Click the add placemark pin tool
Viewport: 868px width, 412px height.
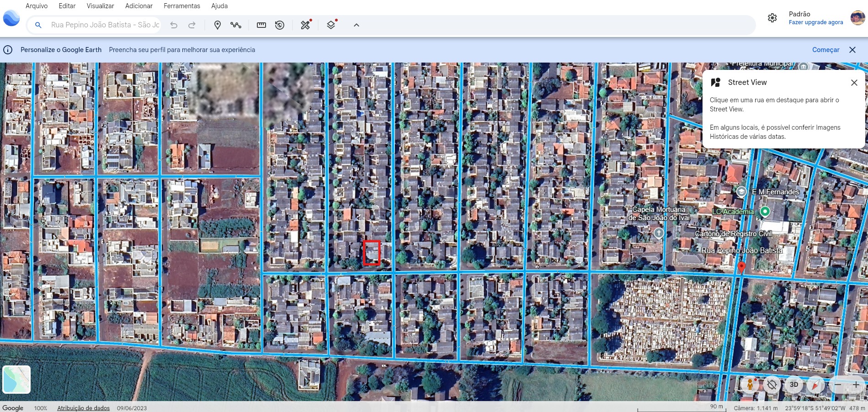[218, 25]
